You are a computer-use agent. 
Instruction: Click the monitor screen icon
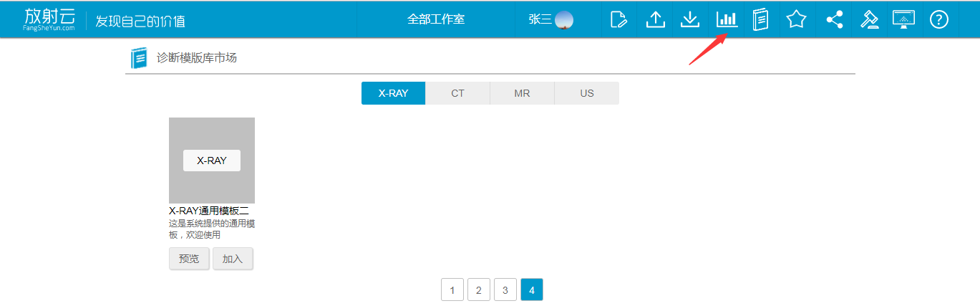pyautogui.click(x=903, y=19)
